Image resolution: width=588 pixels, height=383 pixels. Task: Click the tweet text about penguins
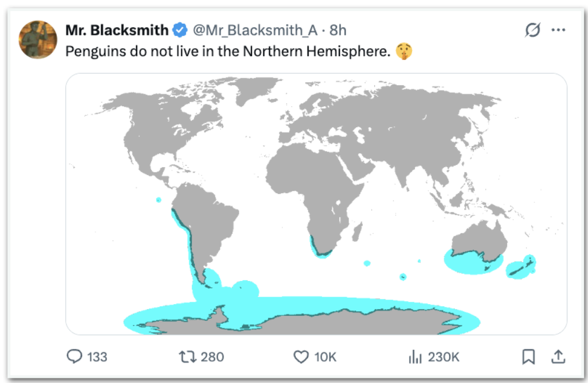[x=227, y=52]
